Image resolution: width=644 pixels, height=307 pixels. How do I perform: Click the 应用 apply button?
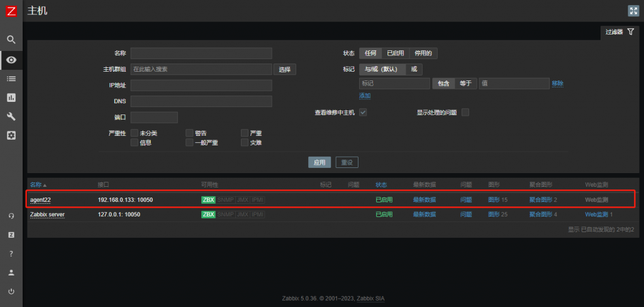319,162
